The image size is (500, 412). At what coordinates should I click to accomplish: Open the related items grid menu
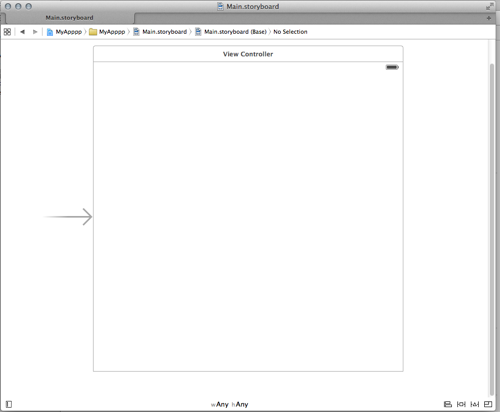pos(7,32)
